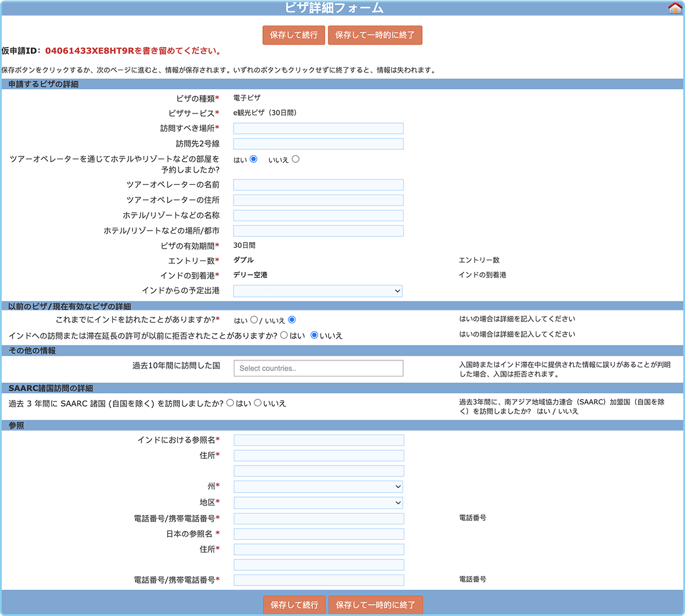
Task: Open the 地区 dropdown
Action: 318,503
